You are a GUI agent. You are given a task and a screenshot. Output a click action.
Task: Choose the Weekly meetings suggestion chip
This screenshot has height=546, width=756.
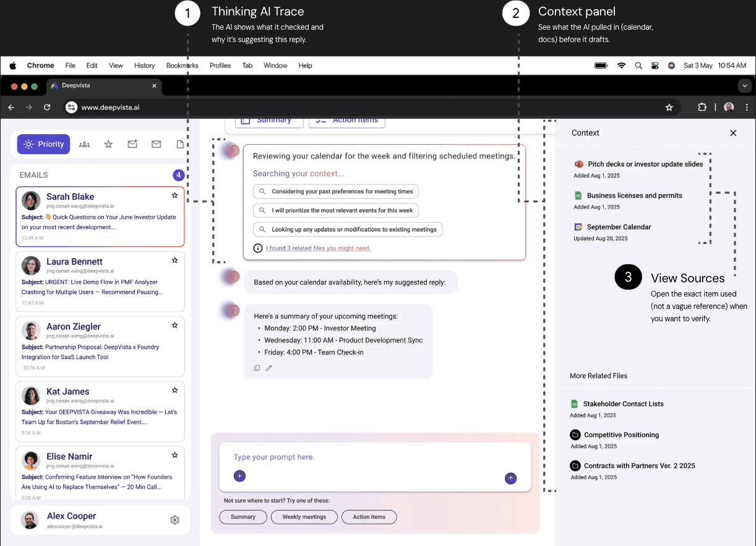[304, 517]
